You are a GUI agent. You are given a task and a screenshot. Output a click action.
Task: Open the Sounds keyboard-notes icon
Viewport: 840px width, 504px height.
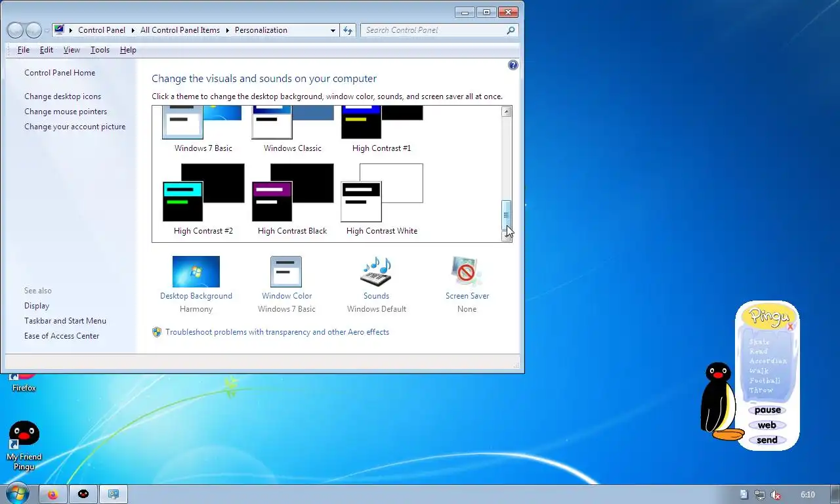376,272
